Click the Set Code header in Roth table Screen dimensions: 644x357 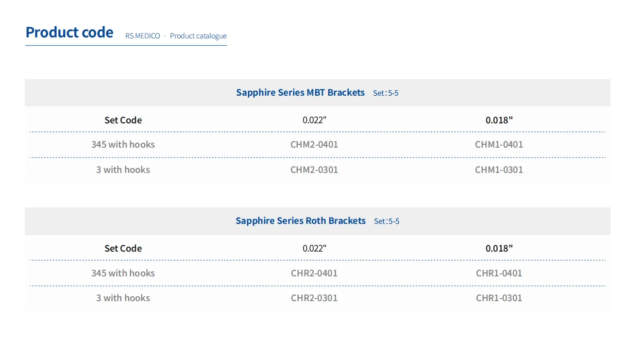click(x=123, y=248)
